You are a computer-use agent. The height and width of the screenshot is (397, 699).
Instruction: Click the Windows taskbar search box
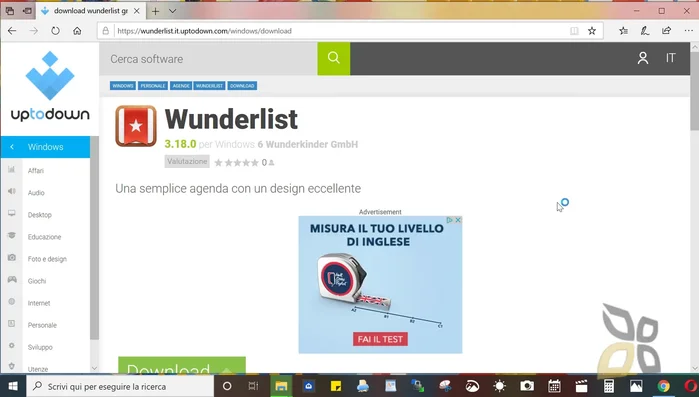(120, 386)
